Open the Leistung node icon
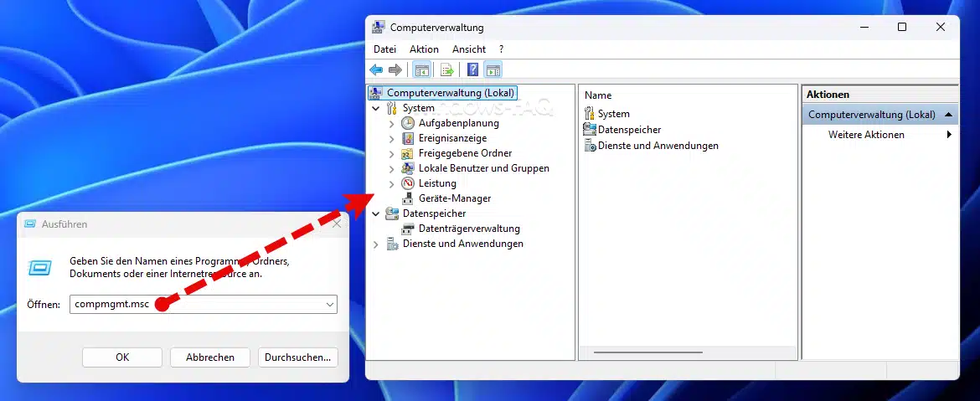Screen dimensions: 980x401 click(408, 183)
